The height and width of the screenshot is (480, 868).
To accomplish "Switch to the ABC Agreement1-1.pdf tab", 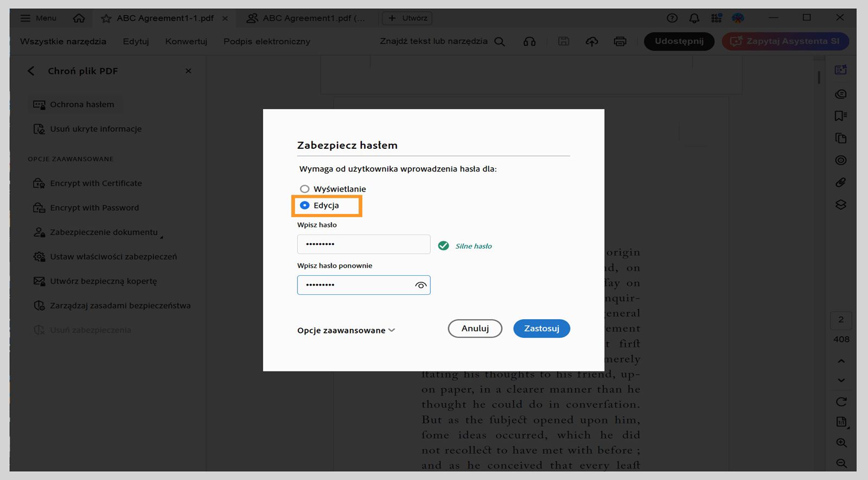I will (165, 18).
